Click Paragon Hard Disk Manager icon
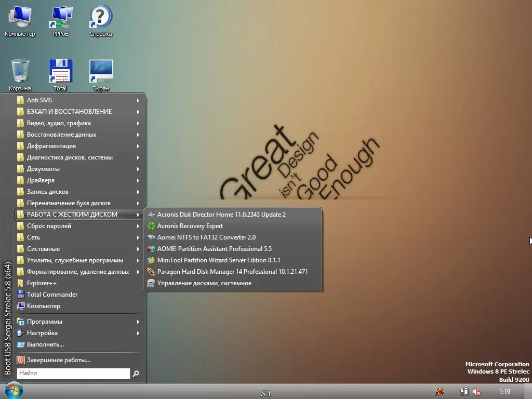The width and height of the screenshot is (532, 399). 151,271
